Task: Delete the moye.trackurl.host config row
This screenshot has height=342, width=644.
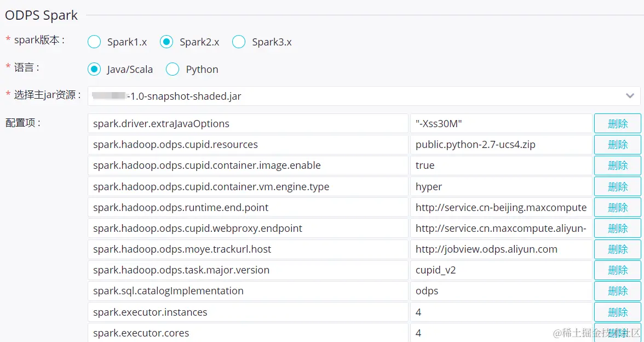Action: click(617, 249)
